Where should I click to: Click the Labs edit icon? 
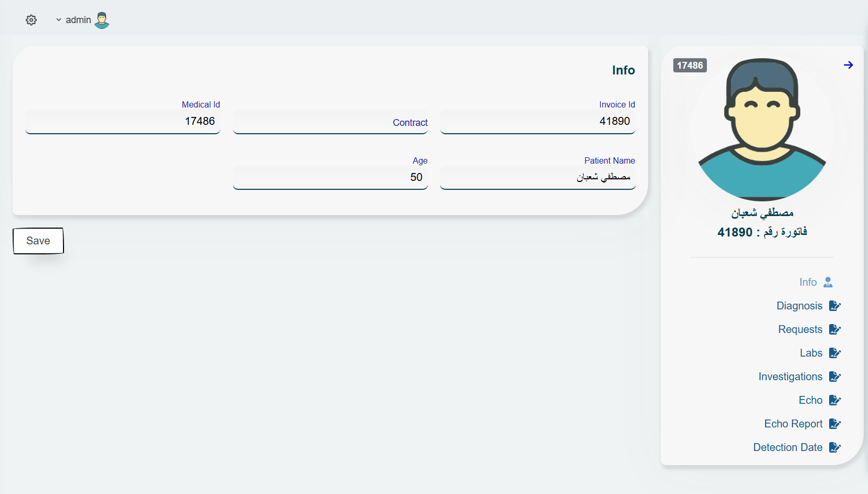coord(834,353)
